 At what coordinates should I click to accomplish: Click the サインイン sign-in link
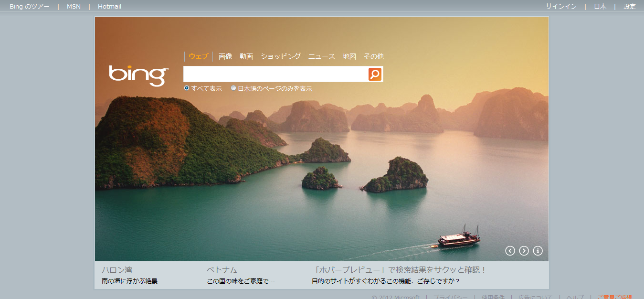tap(561, 7)
